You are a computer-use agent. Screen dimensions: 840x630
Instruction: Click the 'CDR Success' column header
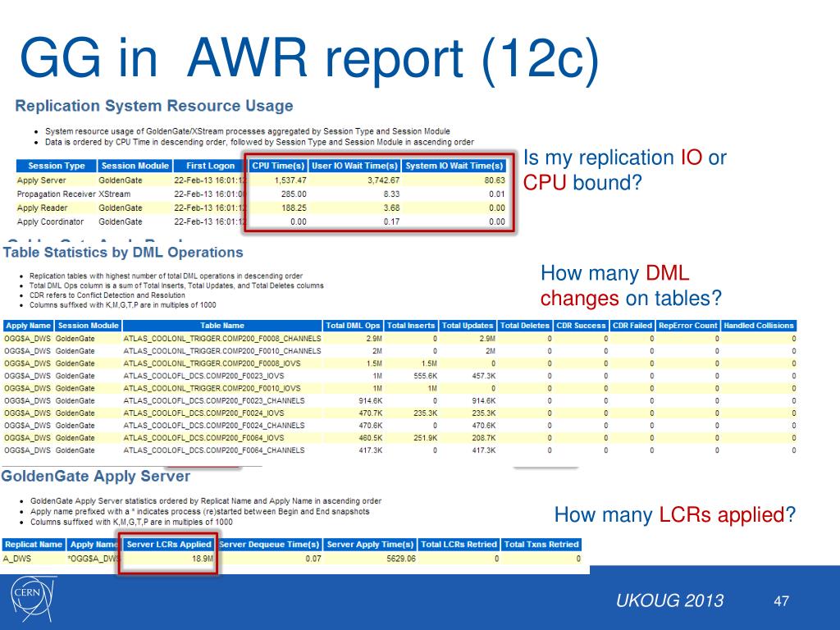coord(581,326)
